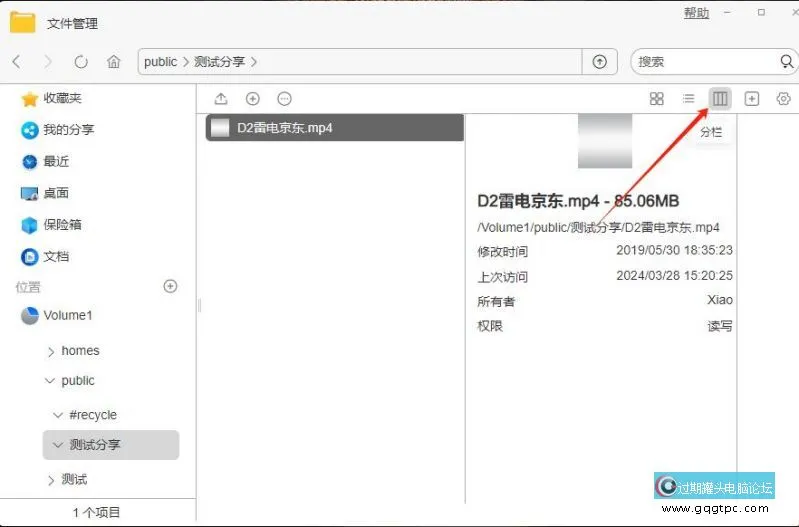This screenshot has height=527, width=799.
Task: Select the homes folder label
Action: (81, 351)
